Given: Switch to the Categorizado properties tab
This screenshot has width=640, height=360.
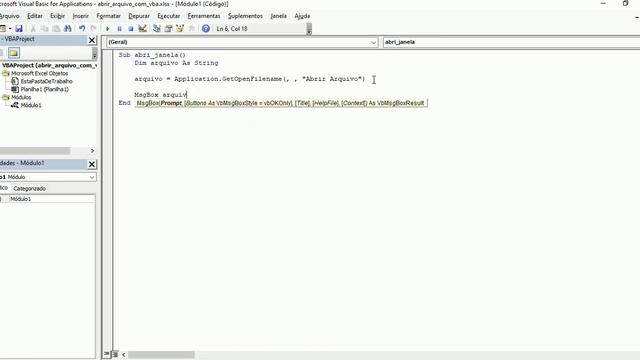Looking at the screenshot, I should 29,189.
